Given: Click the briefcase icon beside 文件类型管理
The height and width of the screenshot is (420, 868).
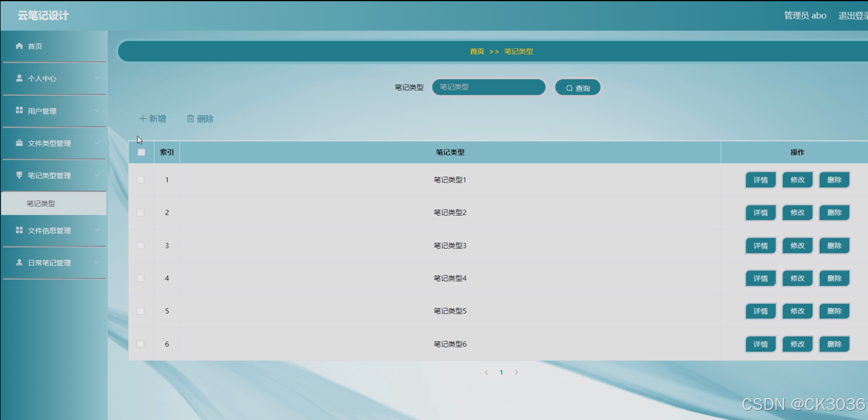Looking at the screenshot, I should pyautogui.click(x=19, y=143).
